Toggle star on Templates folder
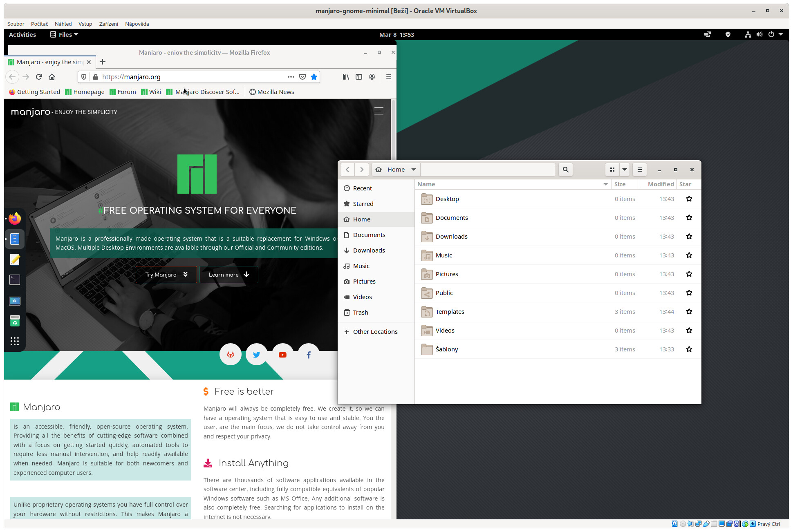Image resolution: width=793 pixels, height=532 pixels. coord(689,312)
